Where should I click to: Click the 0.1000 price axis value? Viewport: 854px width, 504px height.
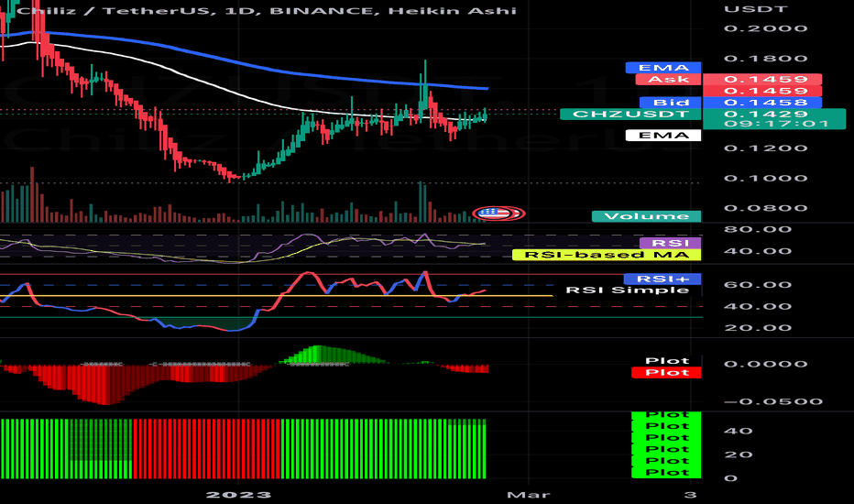pos(766,178)
